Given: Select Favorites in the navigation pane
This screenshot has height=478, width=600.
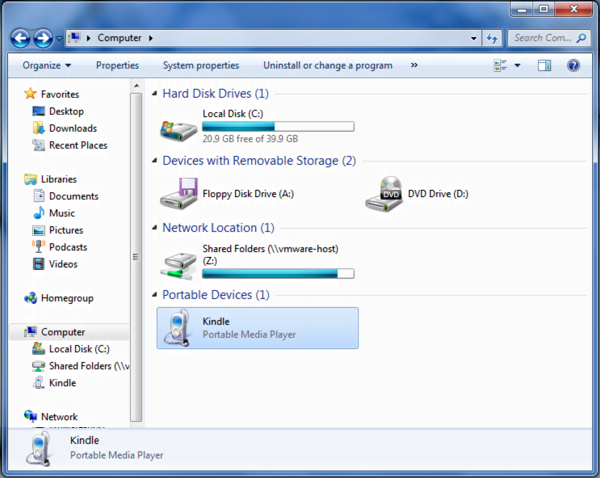Looking at the screenshot, I should point(60,94).
